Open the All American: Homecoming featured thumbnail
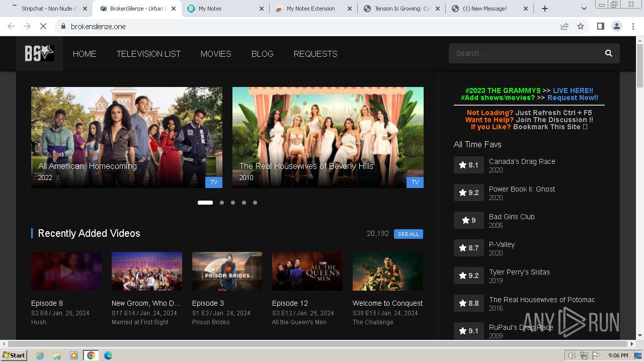This screenshot has height=362, width=644. [127, 137]
